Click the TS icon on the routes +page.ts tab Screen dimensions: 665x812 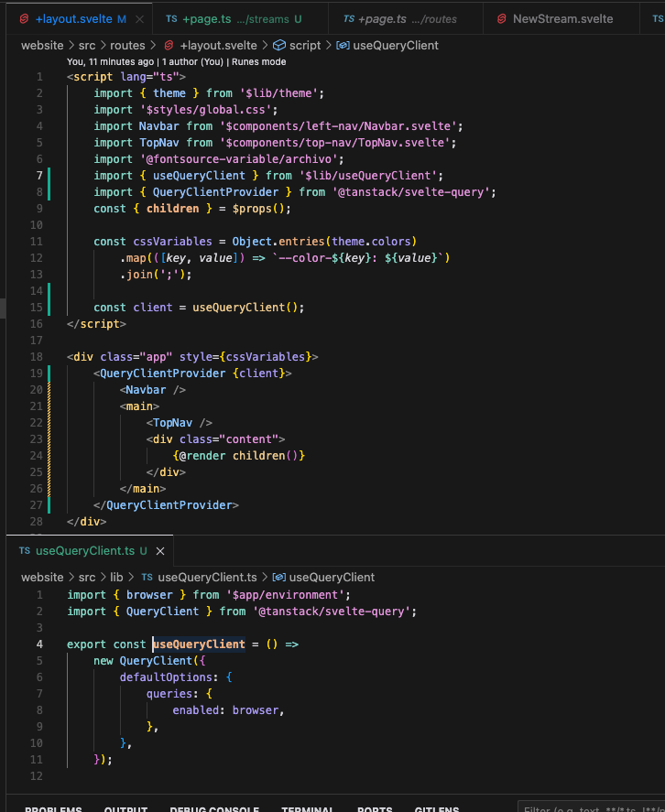tap(349, 19)
